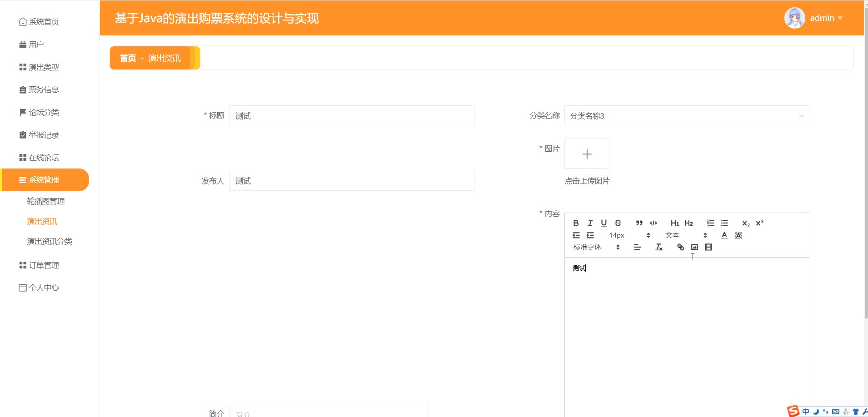Go to 票务信息 in the sidebar

pyautogui.click(x=44, y=89)
